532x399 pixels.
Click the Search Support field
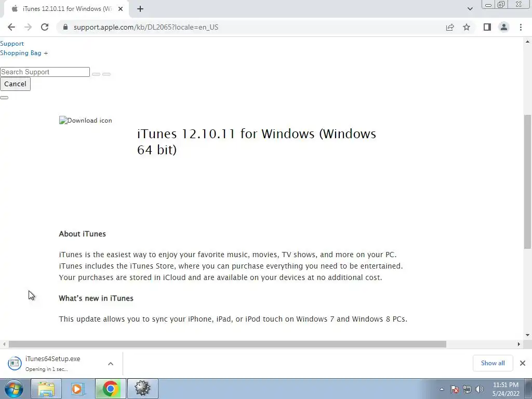45,72
